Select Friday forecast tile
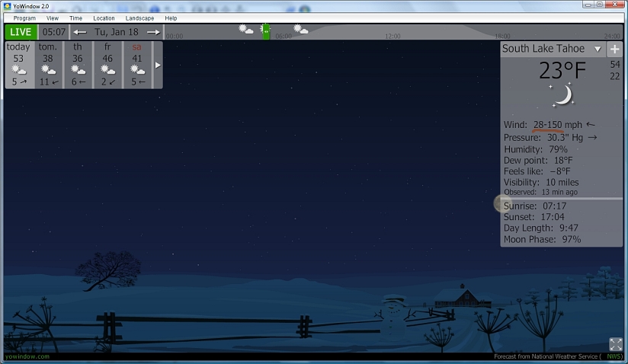The height and width of the screenshot is (364, 628). [108, 65]
